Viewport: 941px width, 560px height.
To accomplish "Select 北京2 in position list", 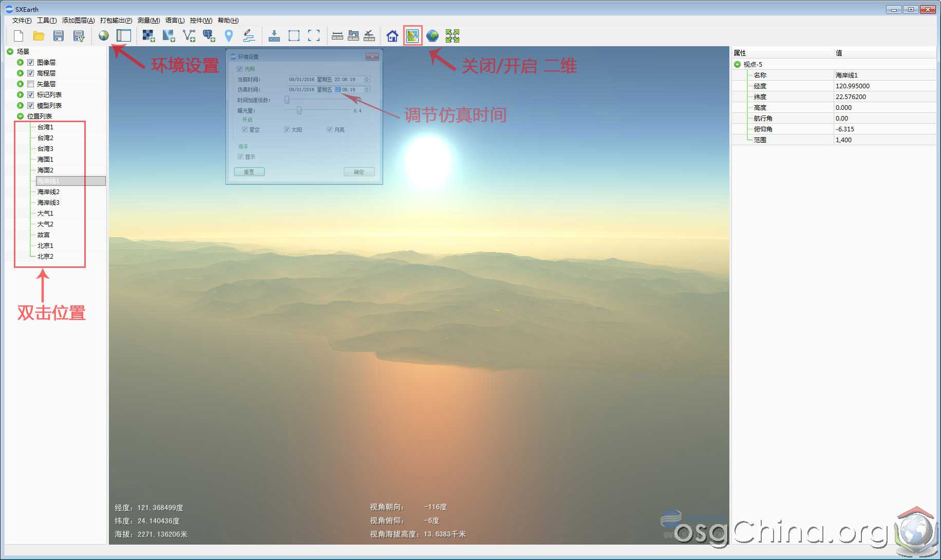I will tap(45, 256).
